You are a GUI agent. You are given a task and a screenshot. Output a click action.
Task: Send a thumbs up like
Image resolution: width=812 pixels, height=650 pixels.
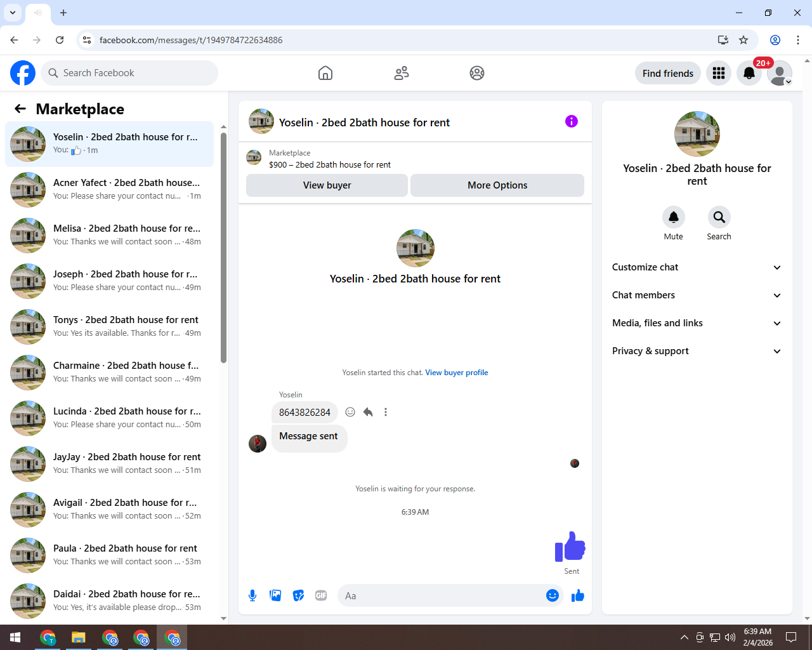(x=578, y=595)
